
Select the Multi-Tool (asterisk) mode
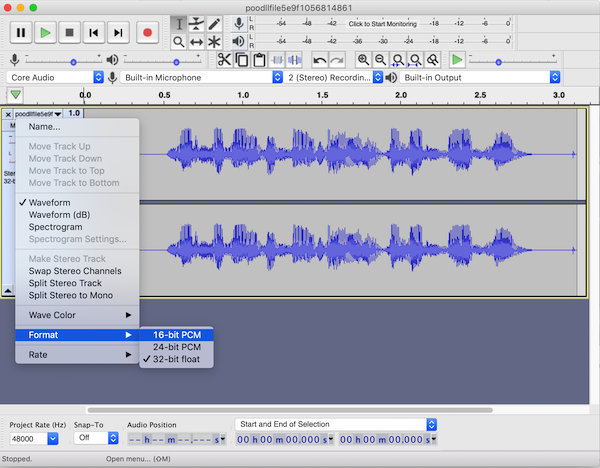[x=214, y=41]
